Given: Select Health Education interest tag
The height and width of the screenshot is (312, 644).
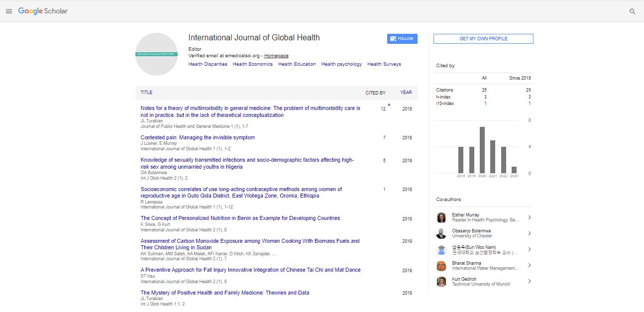Looking at the screenshot, I should click(x=297, y=64).
